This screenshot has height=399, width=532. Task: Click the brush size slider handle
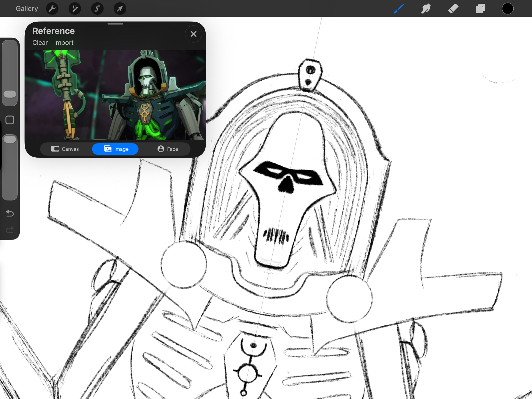pos(10,94)
